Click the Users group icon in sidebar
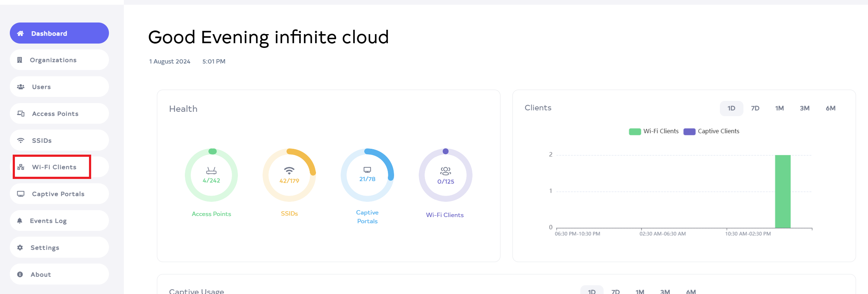This screenshot has height=294, width=868. coord(21,87)
